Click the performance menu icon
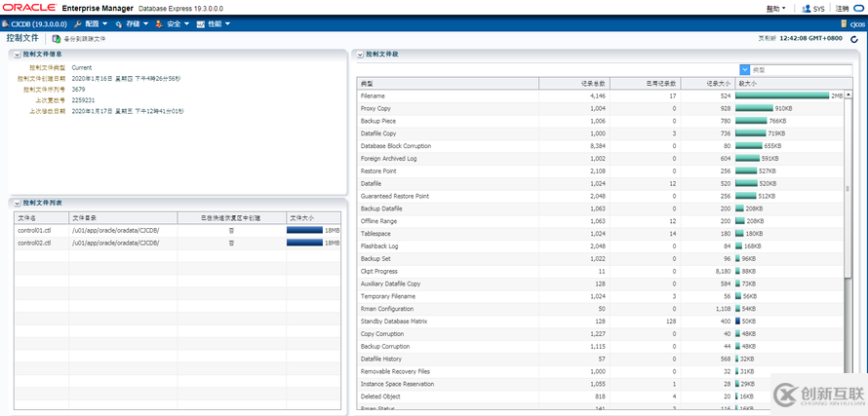Screen dimensions: 868x416 tap(200, 23)
